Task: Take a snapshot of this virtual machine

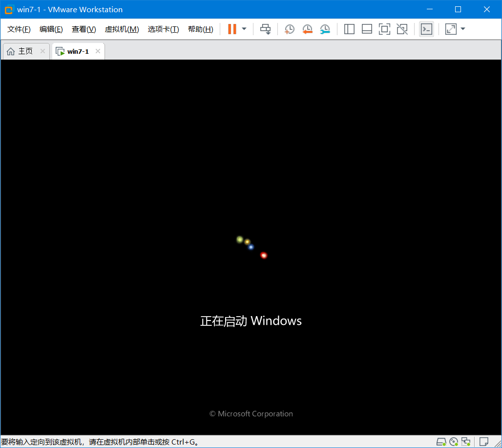Action: click(290, 29)
